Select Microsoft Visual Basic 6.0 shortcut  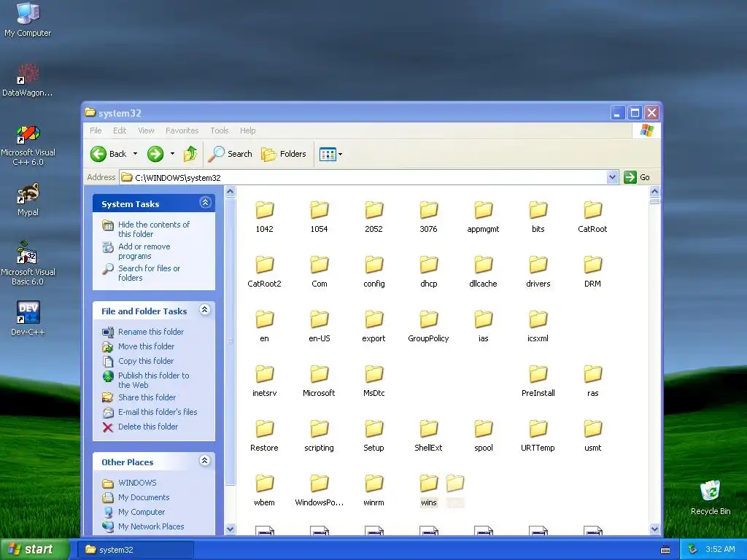point(28,263)
